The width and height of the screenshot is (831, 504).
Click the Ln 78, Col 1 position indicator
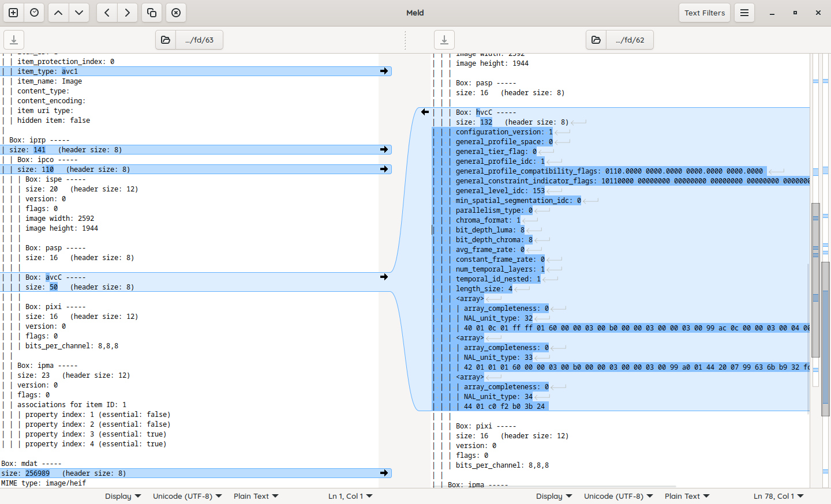[778, 496]
